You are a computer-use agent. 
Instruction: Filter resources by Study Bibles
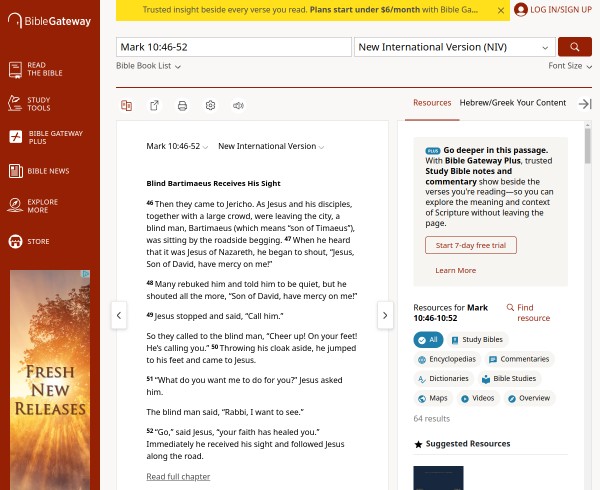[x=477, y=340]
